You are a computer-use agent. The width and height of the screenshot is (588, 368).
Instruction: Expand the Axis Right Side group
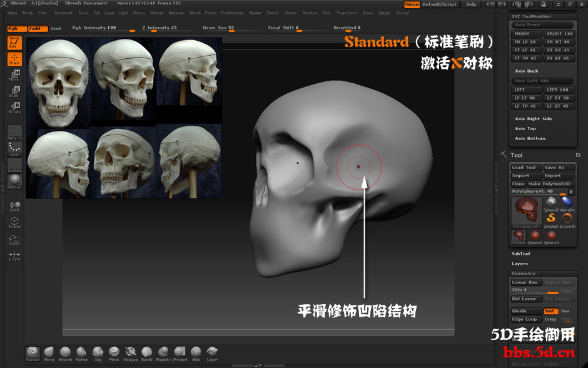point(533,119)
